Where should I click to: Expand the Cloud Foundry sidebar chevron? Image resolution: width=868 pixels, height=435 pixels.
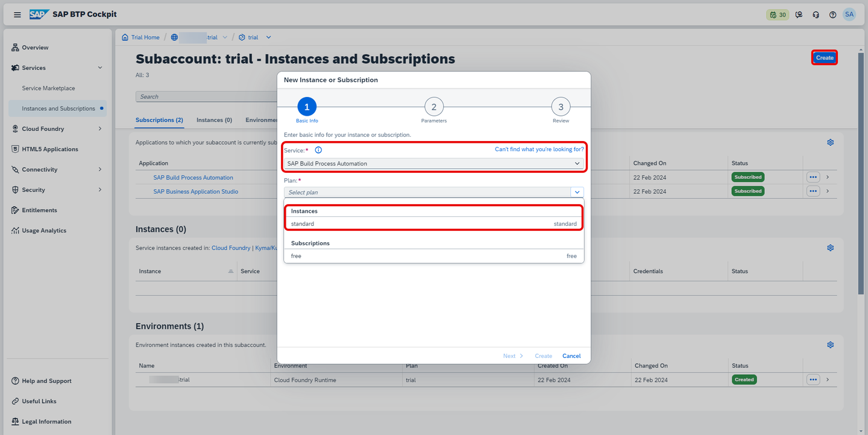100,129
